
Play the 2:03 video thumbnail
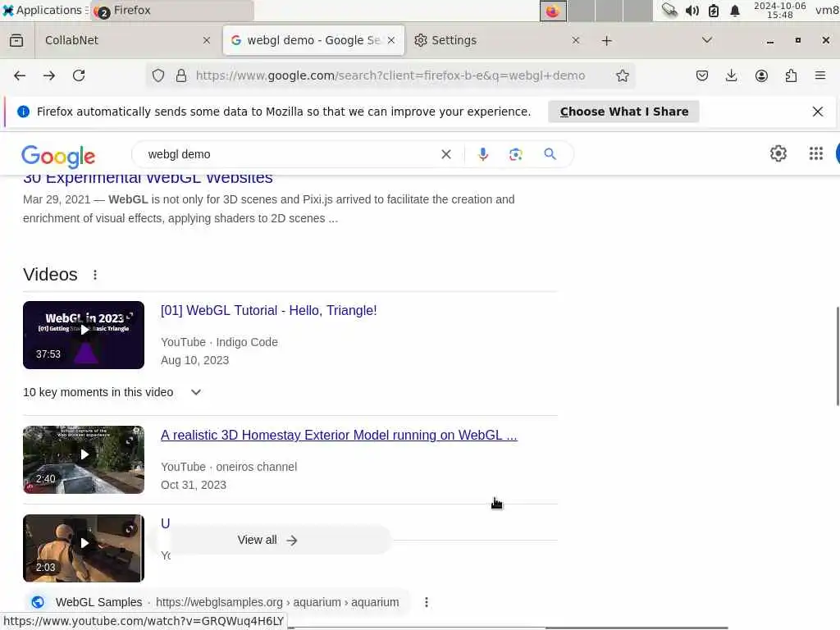(84, 548)
